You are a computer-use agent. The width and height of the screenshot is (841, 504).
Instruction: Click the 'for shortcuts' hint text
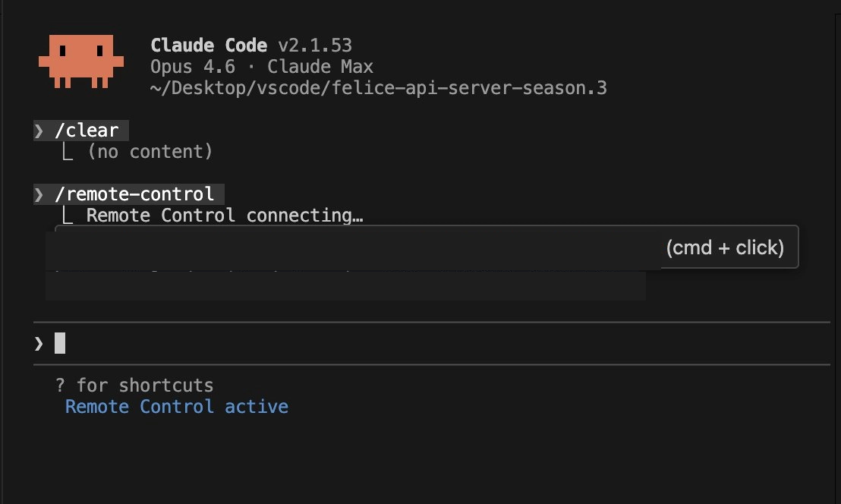tap(145, 385)
